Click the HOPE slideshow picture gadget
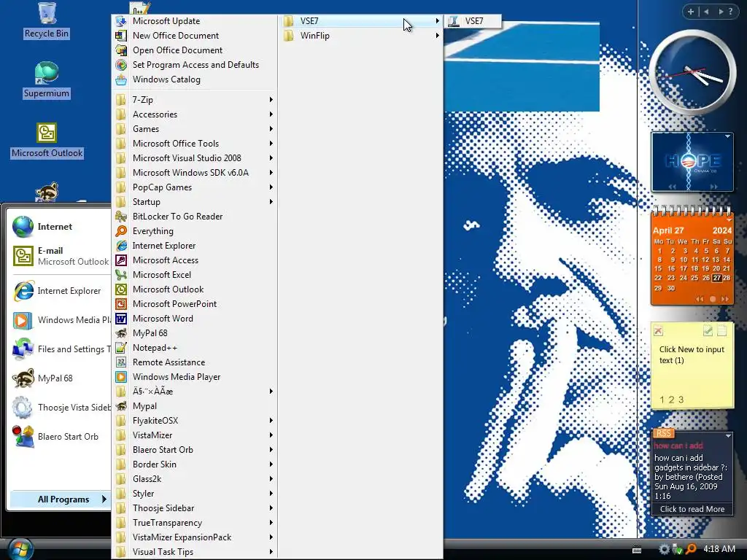 point(692,161)
